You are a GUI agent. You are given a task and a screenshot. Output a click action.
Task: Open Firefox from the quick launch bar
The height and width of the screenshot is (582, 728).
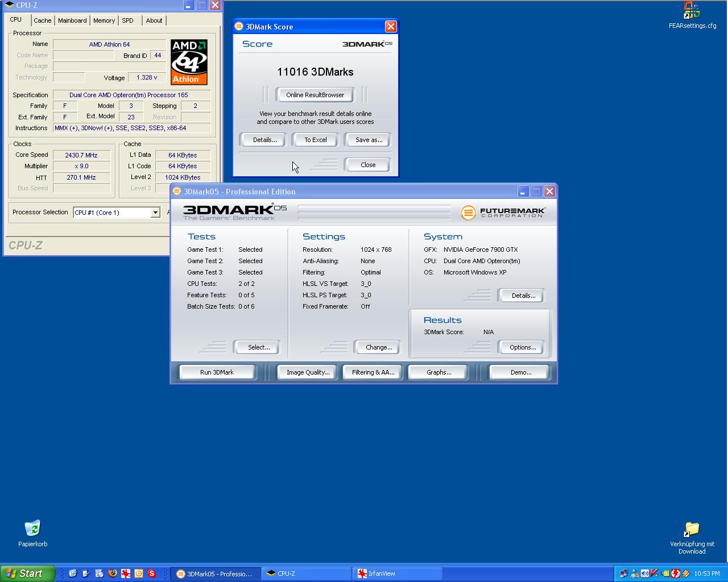click(x=113, y=573)
